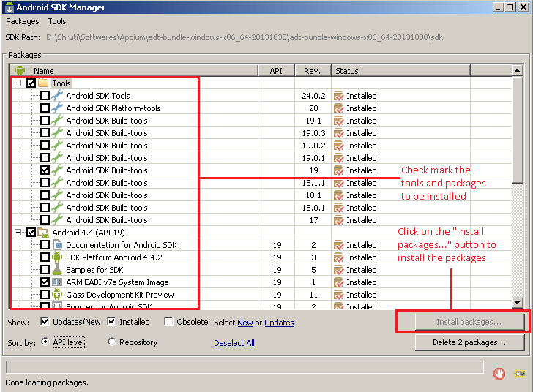
Task: Click the scrollbar up arrow
Action: 517,70
